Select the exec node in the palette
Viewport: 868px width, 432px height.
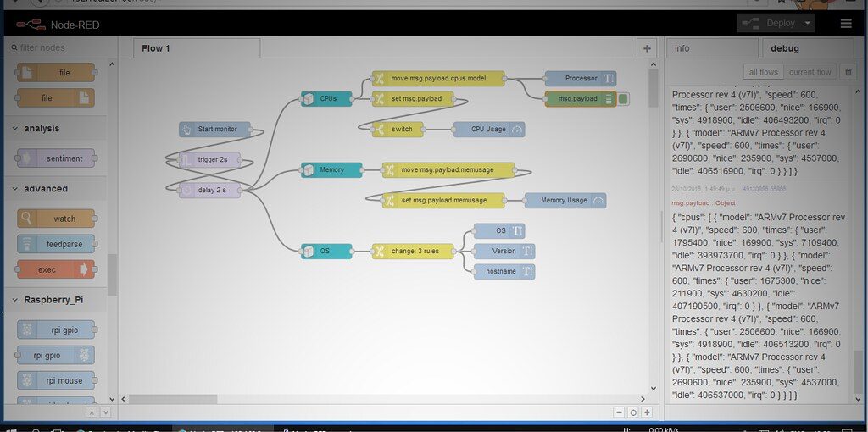pyautogui.click(x=57, y=270)
